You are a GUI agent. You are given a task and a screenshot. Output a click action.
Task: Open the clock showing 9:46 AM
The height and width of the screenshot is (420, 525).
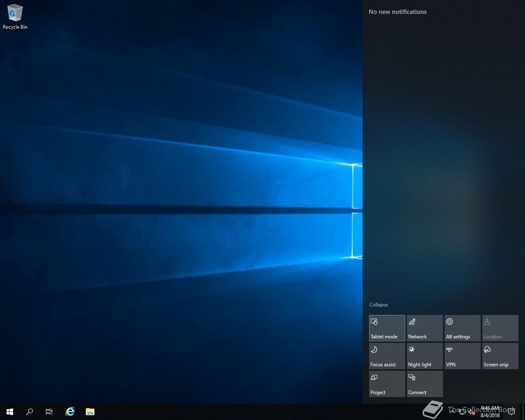[x=490, y=412]
